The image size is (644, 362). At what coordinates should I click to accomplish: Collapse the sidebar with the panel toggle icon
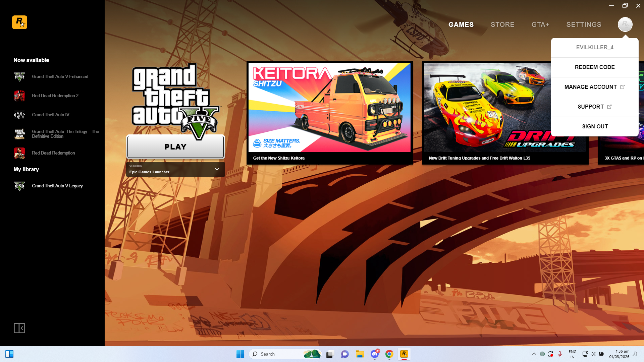[19, 328]
